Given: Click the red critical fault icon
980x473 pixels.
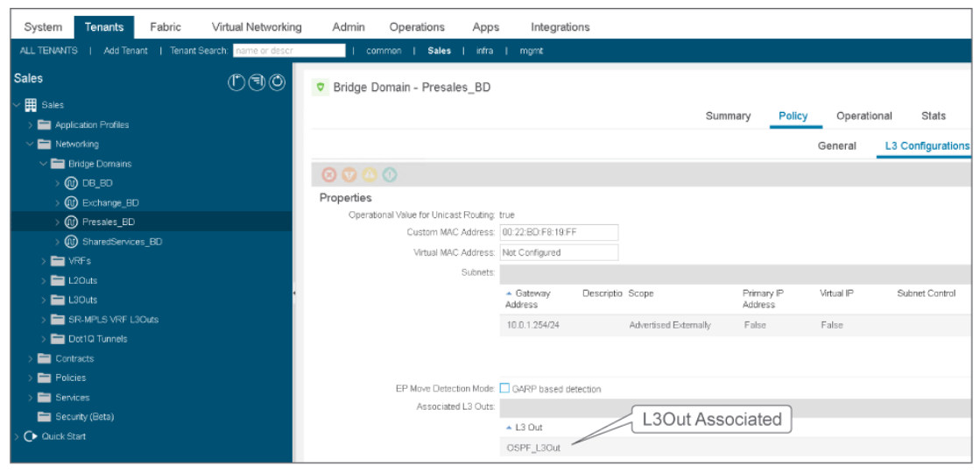Looking at the screenshot, I should tap(329, 175).
